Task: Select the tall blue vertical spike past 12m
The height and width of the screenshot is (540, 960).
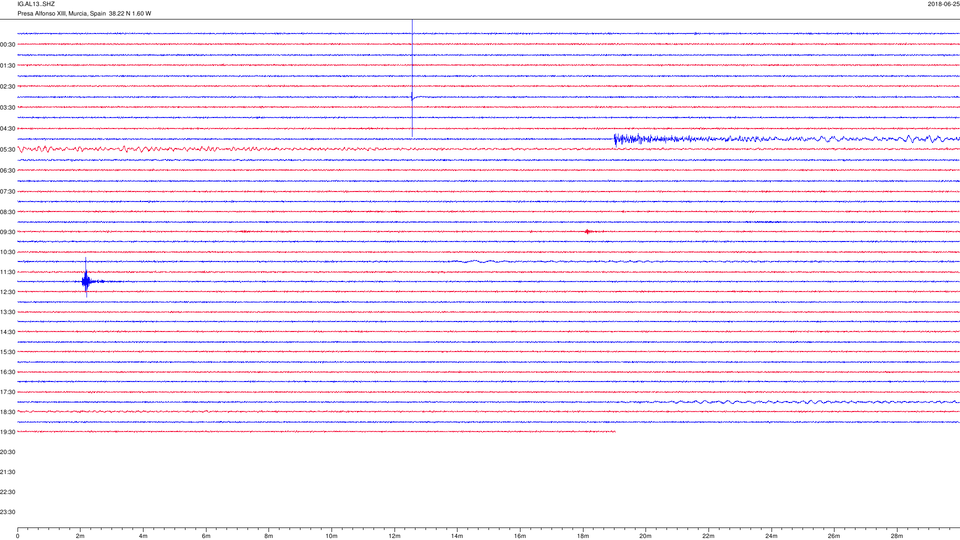Action: click(412, 78)
